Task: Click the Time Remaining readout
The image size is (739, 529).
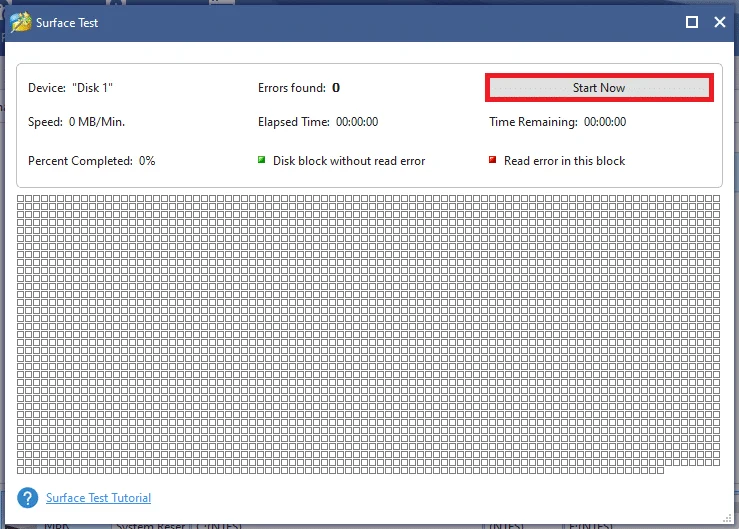Action: 558,122
